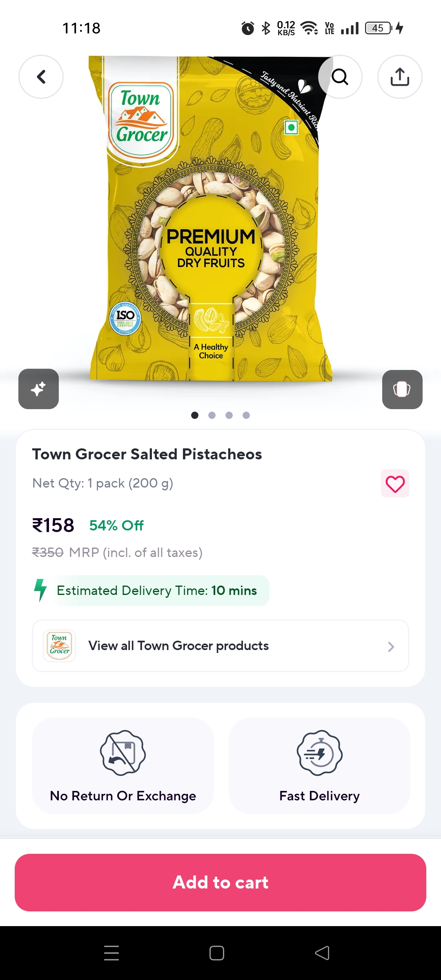Open the 3D product view icon
The height and width of the screenshot is (980, 441).
[x=402, y=389]
